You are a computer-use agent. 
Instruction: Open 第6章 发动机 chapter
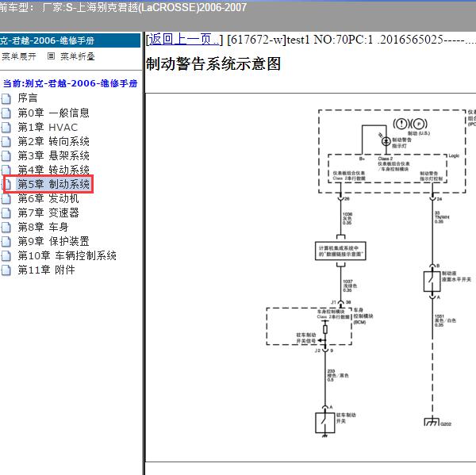tap(48, 198)
